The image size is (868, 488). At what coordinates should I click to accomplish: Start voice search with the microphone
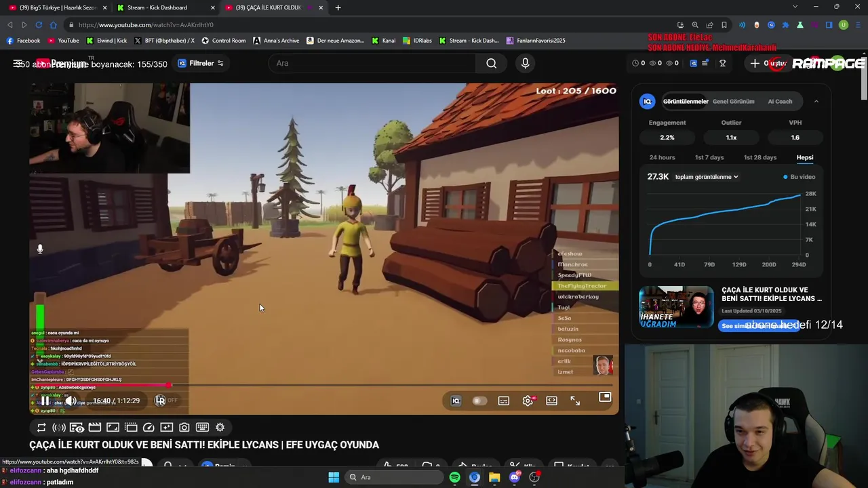point(525,63)
